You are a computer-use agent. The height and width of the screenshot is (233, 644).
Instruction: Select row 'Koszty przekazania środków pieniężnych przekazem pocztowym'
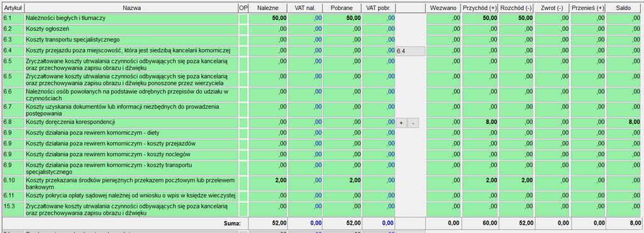131,183
